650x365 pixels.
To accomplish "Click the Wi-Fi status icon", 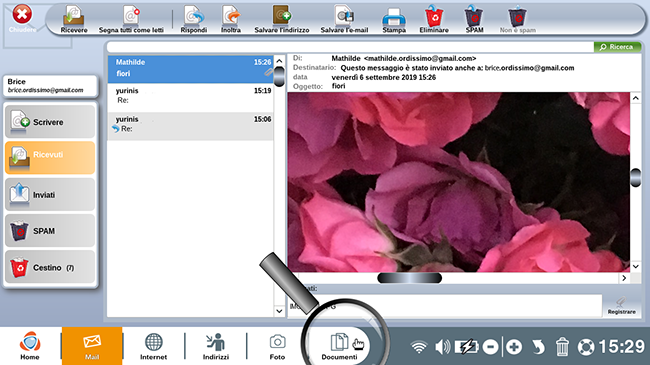I will pyautogui.click(x=419, y=347).
